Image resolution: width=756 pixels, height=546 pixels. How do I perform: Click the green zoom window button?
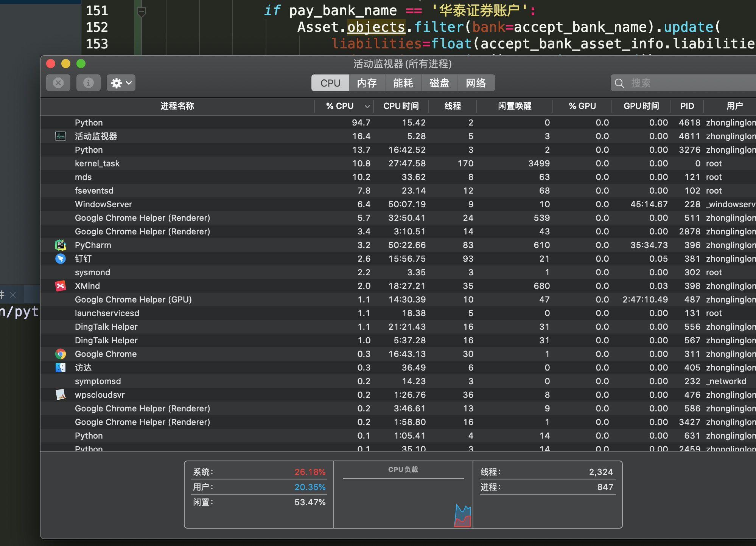point(81,64)
